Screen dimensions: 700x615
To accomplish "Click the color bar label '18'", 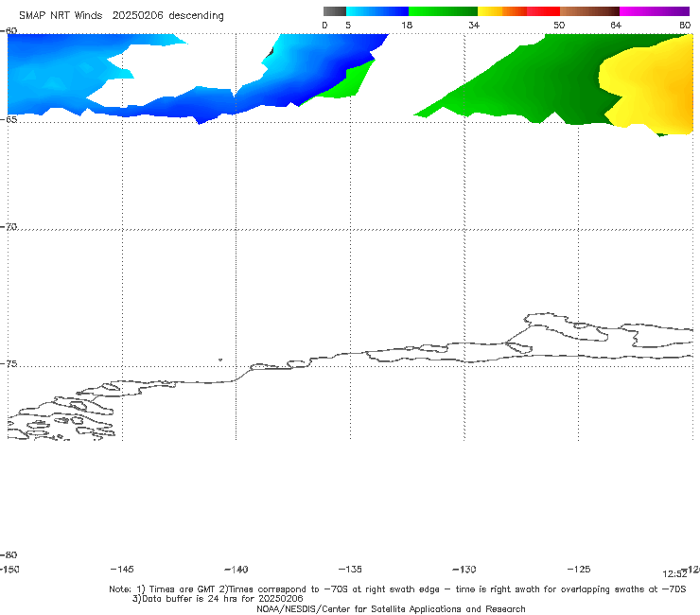I will [407, 25].
